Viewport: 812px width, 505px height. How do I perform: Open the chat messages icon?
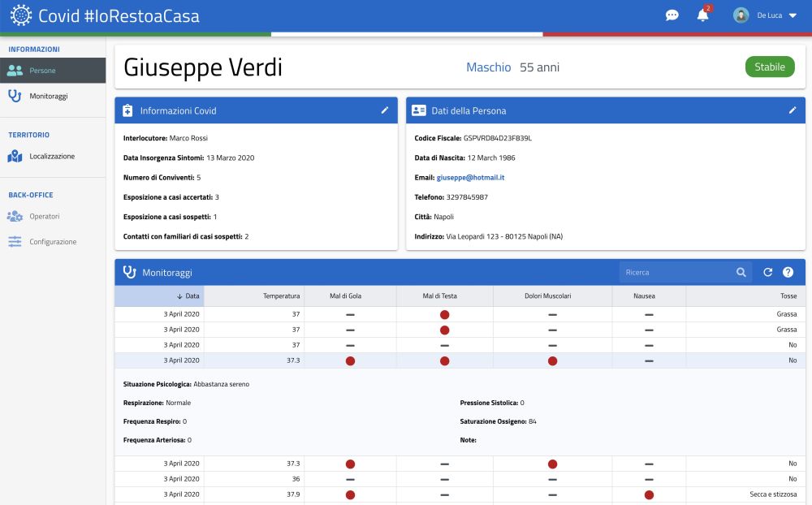coord(672,15)
